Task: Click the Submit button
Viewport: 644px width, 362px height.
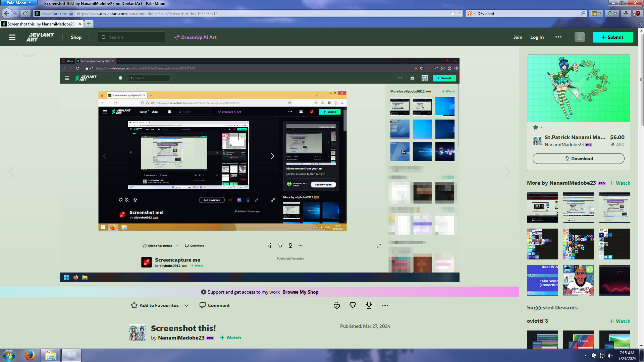Action: (x=612, y=37)
